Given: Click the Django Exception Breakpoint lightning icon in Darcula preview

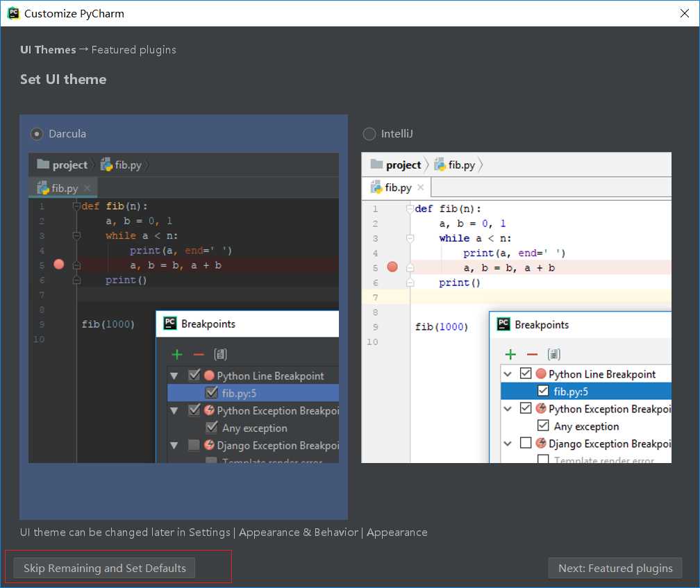Looking at the screenshot, I should (209, 445).
